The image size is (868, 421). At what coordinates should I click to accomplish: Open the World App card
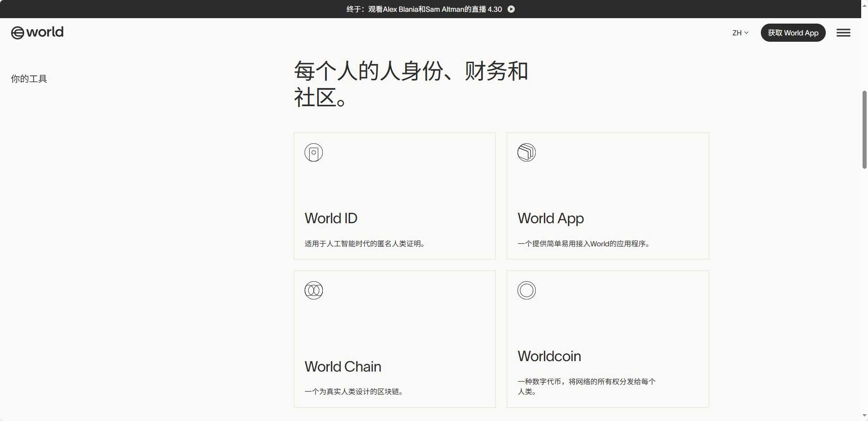pyautogui.click(x=607, y=196)
